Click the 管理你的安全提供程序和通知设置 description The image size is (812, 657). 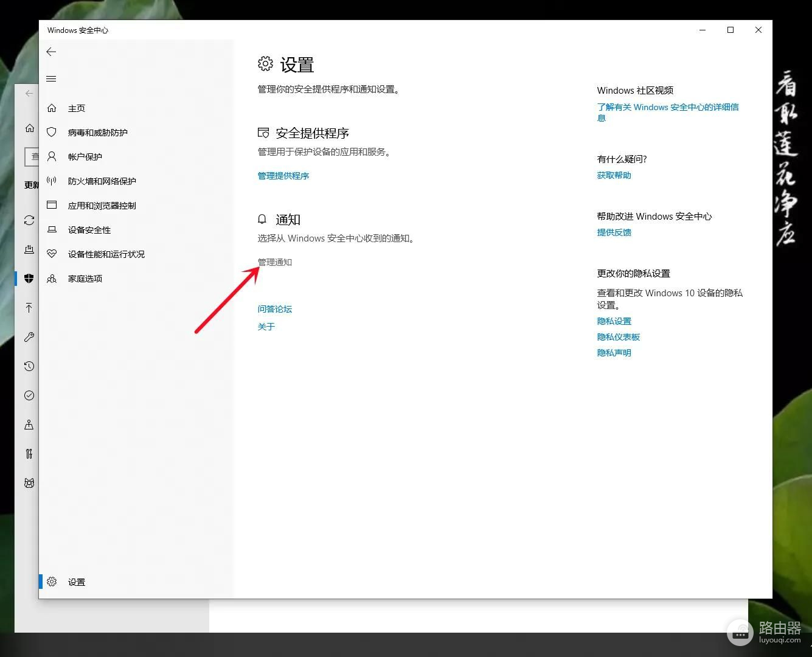[329, 89]
